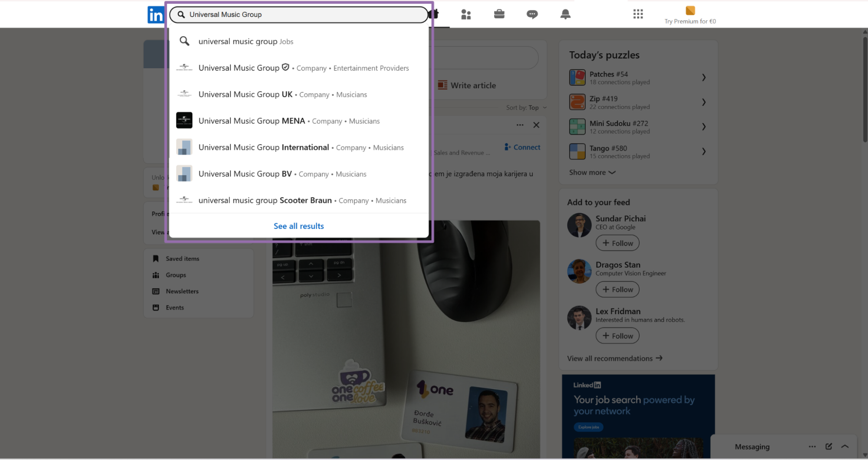Click Try Premium for €0 link
Viewport: 868px width, 460px height.
tap(690, 21)
